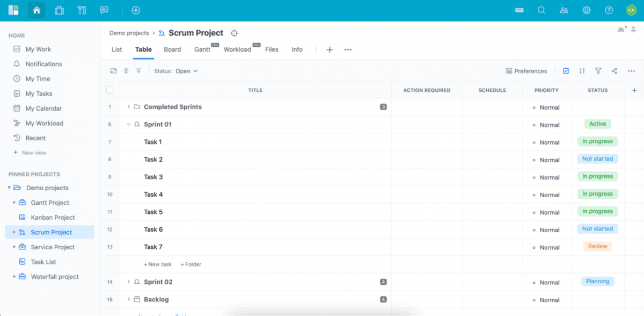Click New task under Sprint 01
Viewport: 644px width, 316px height.
click(158, 264)
